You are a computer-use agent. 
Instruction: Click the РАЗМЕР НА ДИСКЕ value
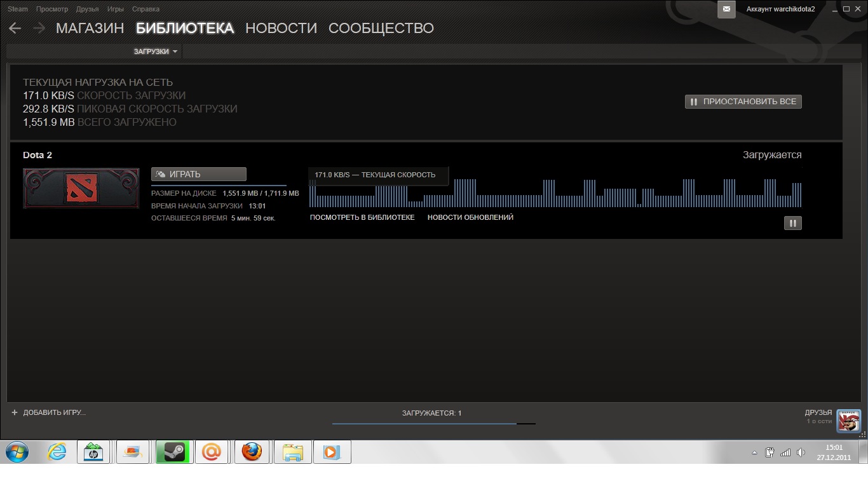261,193
